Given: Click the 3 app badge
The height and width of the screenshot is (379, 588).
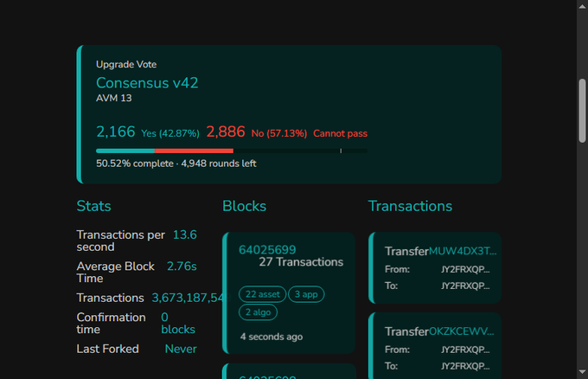Looking at the screenshot, I should point(306,294).
